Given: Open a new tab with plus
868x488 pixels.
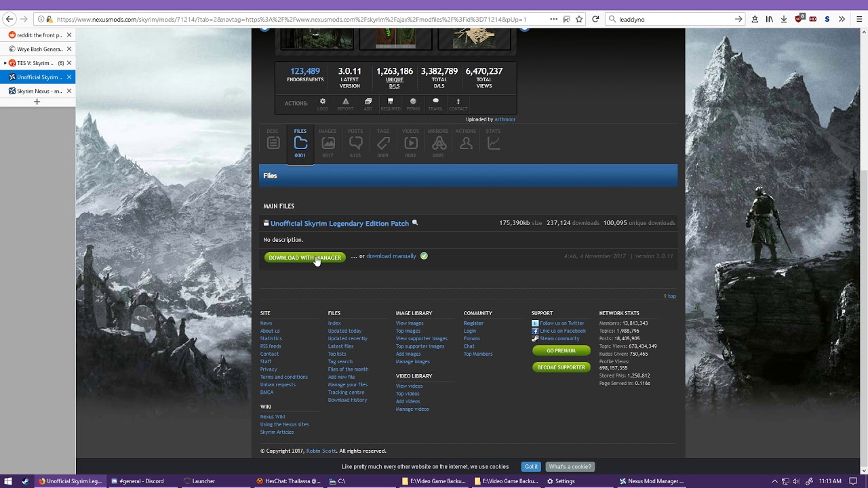Looking at the screenshot, I should coord(37,102).
